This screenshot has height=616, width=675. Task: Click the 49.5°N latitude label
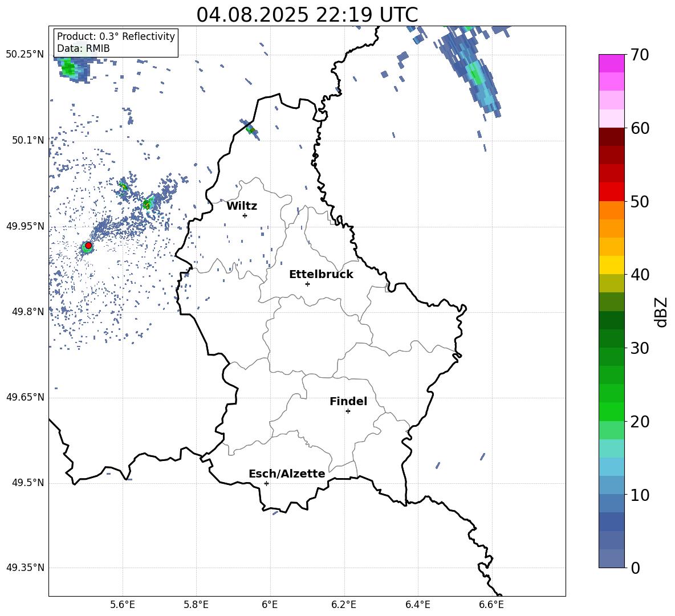(x=28, y=483)
